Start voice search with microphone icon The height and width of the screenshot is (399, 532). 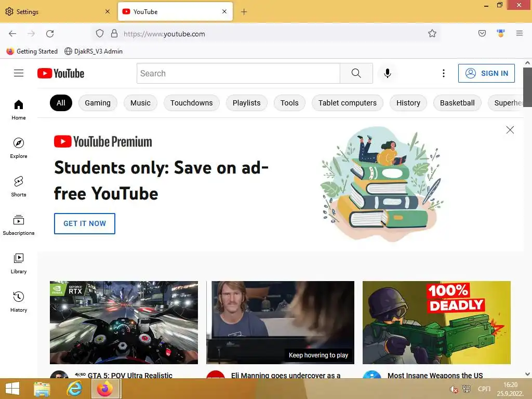coord(388,73)
